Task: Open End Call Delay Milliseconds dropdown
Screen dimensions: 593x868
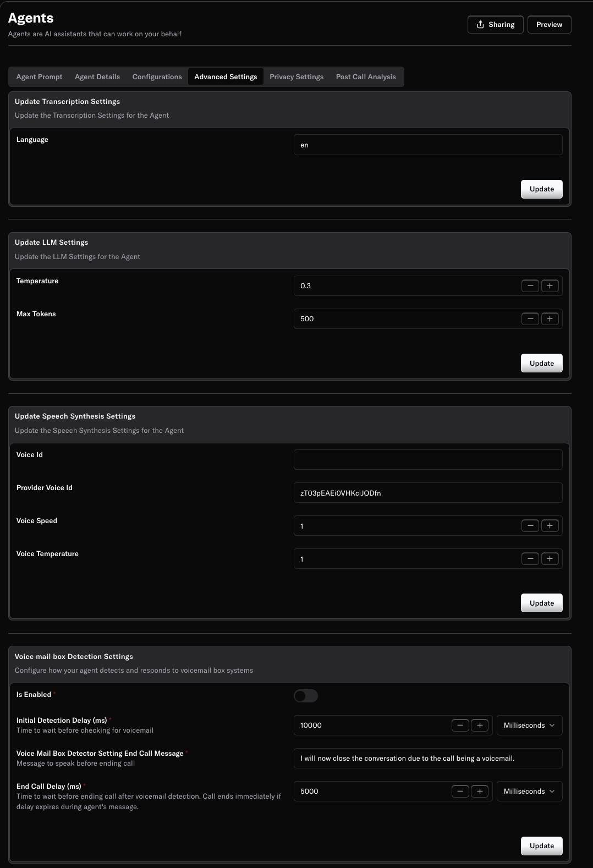Action: (x=529, y=792)
